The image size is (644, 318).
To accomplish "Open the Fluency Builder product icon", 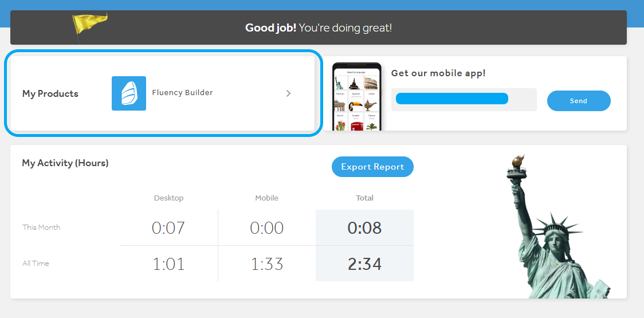I will click(129, 93).
